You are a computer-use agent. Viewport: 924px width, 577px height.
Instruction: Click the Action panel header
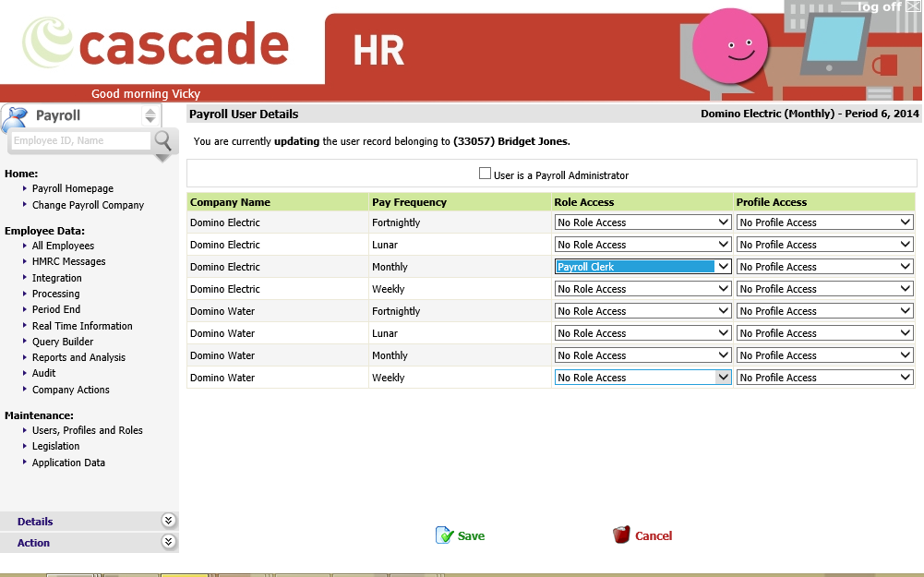coord(89,542)
